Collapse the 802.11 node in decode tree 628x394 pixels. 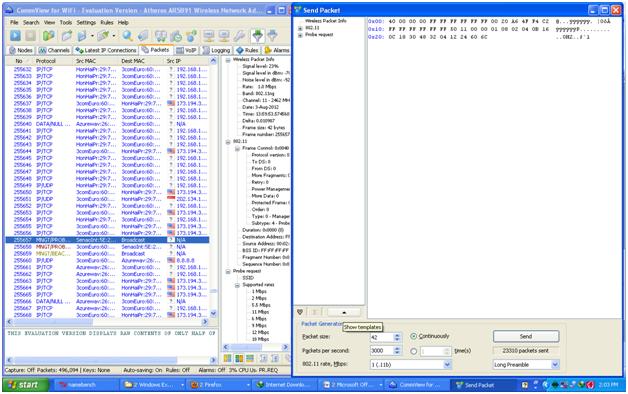[x=228, y=142]
